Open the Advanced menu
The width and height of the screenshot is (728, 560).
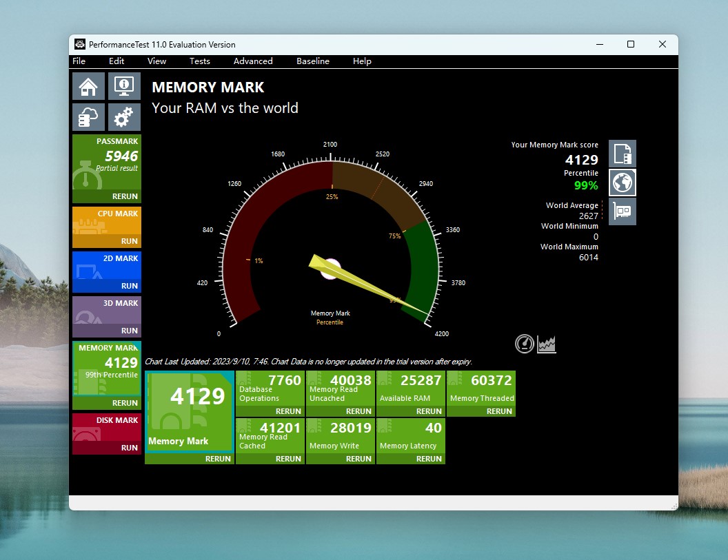coord(253,61)
